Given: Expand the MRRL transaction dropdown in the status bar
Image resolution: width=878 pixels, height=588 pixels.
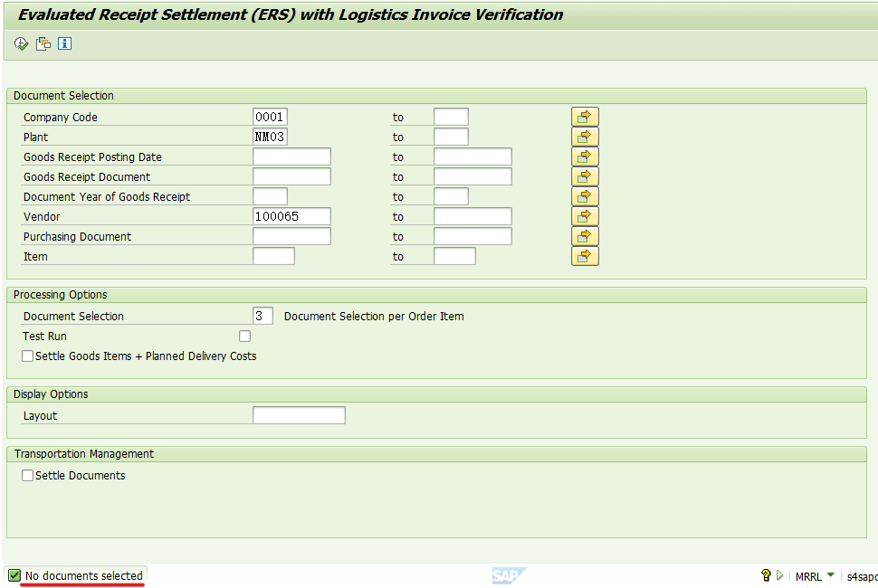Looking at the screenshot, I should point(830,574).
